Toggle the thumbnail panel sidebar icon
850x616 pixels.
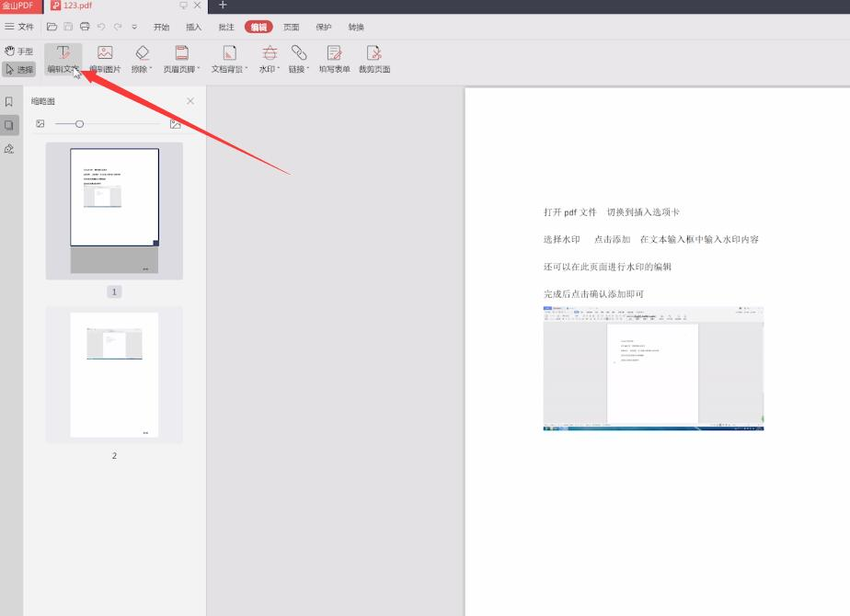click(9, 125)
